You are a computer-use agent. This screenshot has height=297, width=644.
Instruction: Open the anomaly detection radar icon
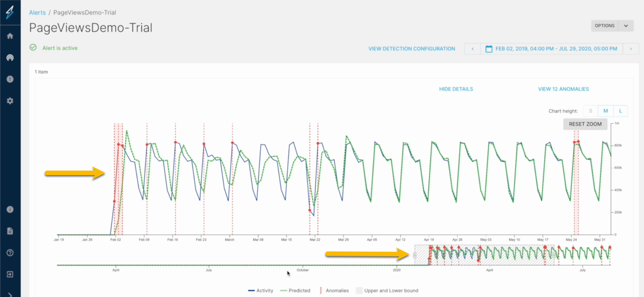pos(10,58)
